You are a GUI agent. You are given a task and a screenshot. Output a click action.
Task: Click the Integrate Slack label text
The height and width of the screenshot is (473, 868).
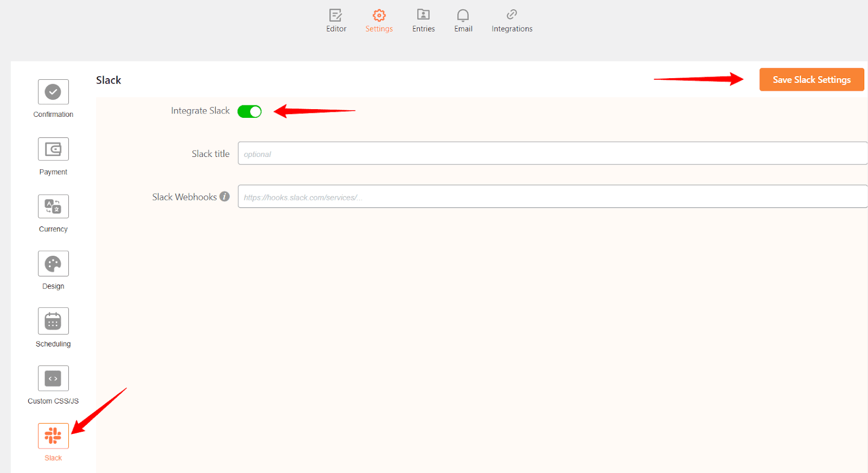tap(200, 111)
